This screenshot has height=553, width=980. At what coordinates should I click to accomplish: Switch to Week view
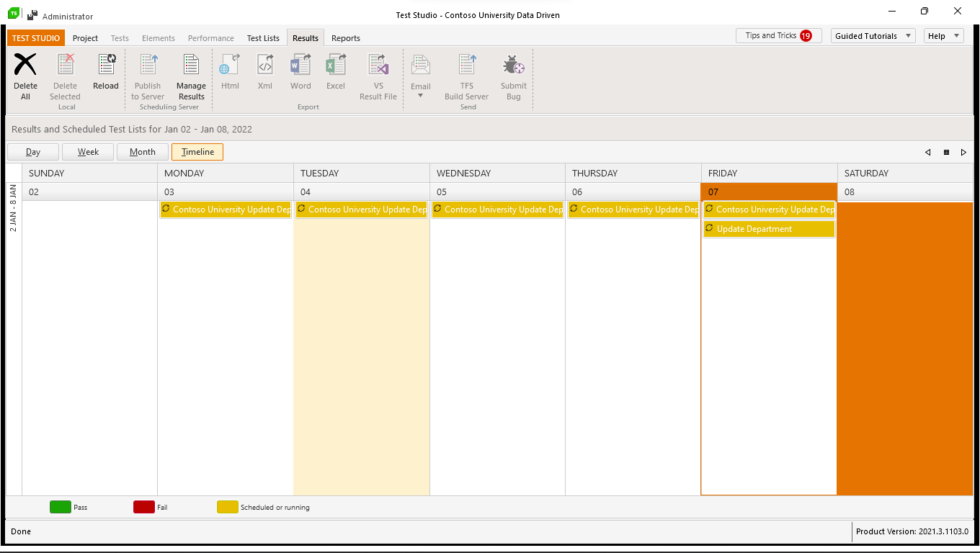[88, 152]
